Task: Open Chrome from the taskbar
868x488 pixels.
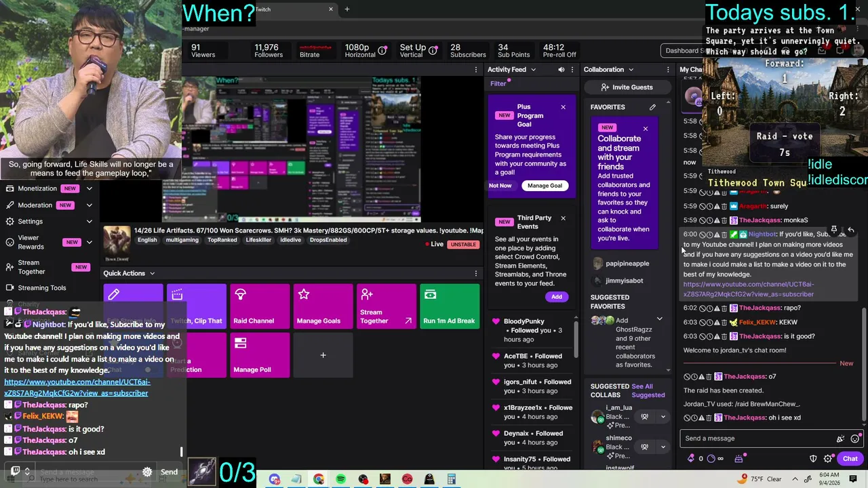Action: 319,479
